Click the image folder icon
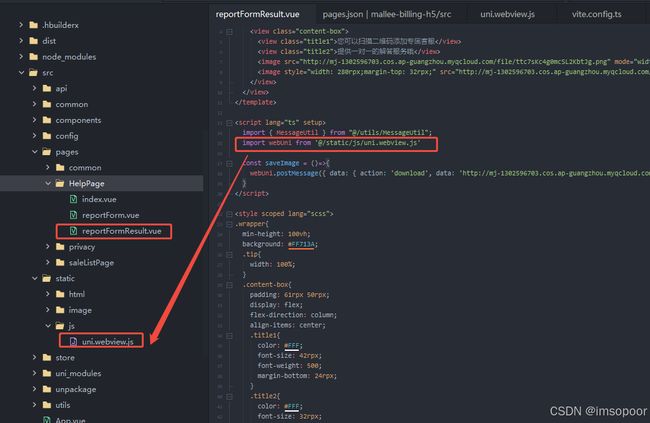The height and width of the screenshot is (423, 650). coord(60,310)
